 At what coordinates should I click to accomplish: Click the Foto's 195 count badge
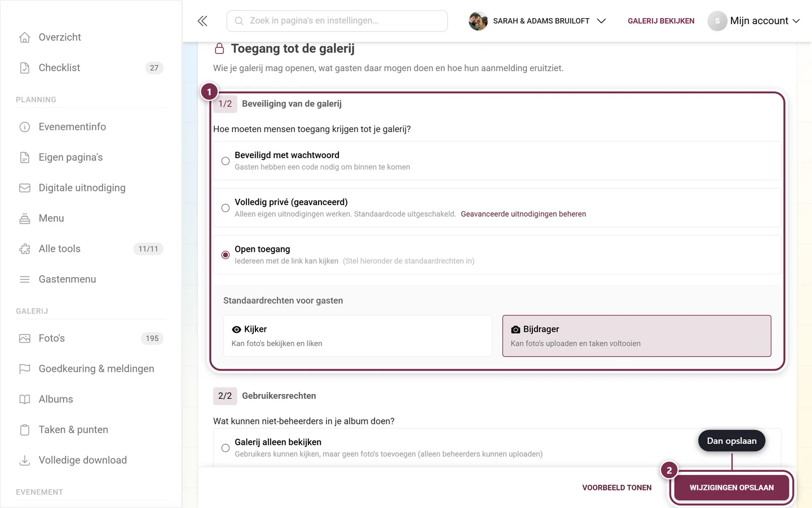point(152,339)
